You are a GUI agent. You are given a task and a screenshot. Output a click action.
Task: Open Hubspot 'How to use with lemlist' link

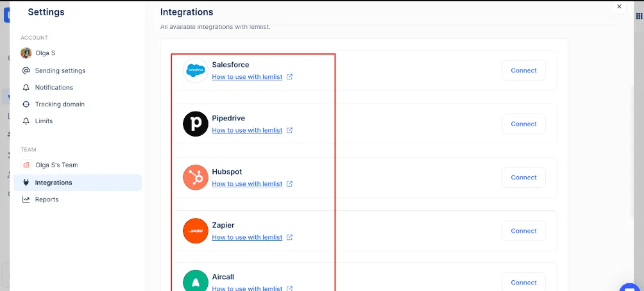(x=247, y=184)
